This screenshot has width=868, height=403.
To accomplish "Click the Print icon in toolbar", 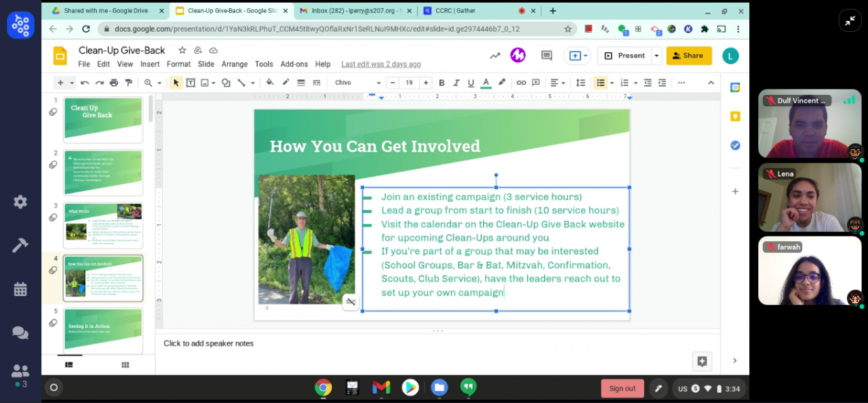I will pos(114,83).
